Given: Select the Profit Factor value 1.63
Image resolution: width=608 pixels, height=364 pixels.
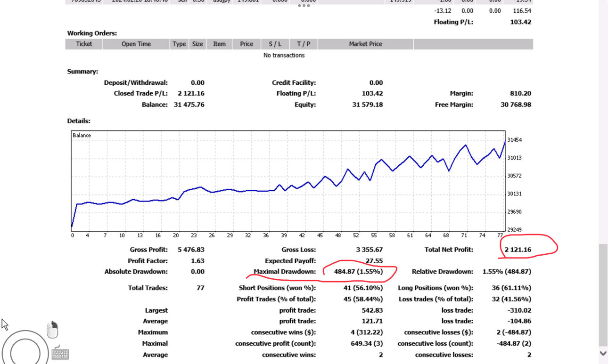Looking at the screenshot, I should click(198, 260).
